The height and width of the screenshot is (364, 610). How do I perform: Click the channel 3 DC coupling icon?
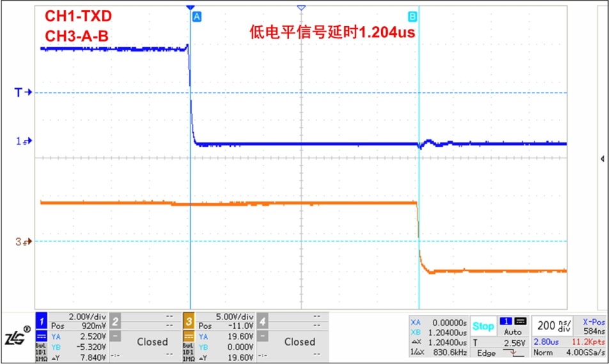(189, 336)
